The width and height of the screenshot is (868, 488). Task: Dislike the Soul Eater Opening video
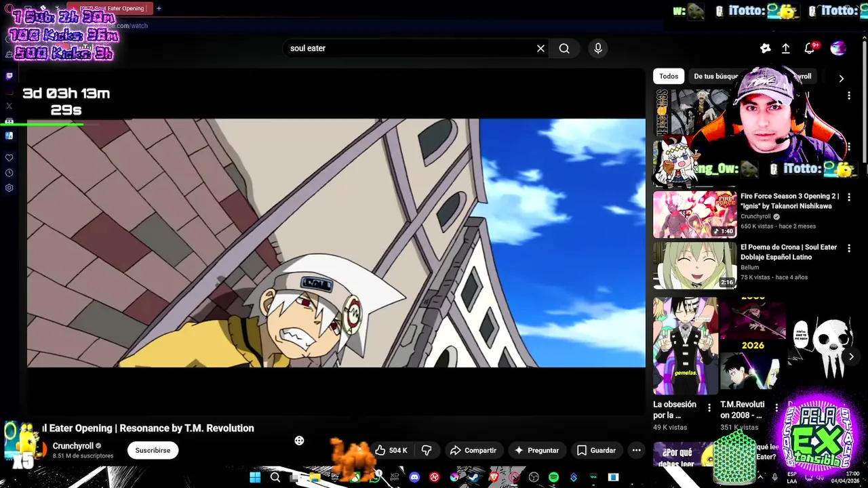(427, 450)
